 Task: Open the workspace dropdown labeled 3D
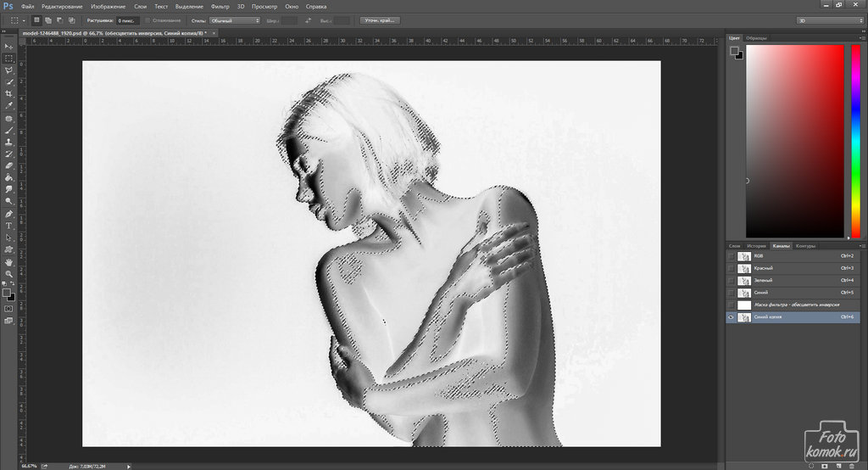point(830,20)
